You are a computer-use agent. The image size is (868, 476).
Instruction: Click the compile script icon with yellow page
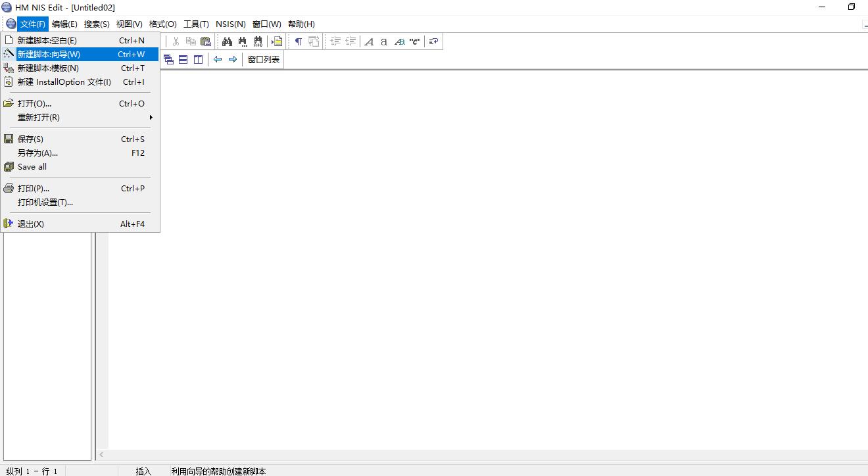[x=277, y=41]
